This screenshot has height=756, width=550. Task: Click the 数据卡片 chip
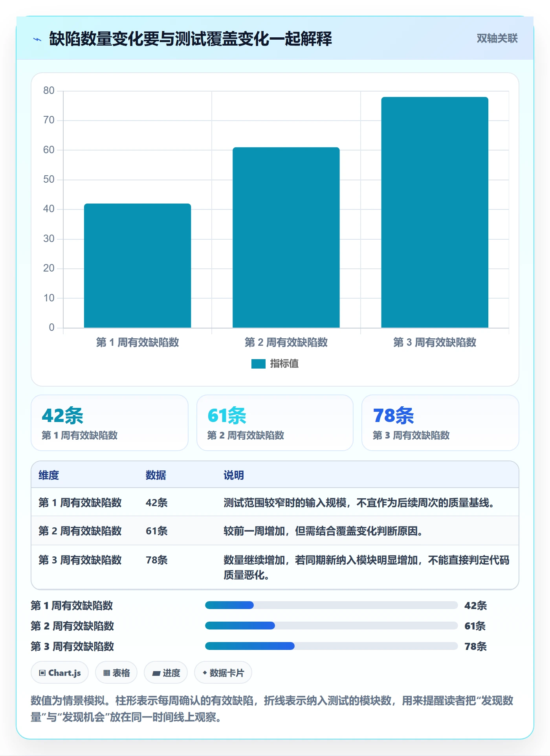tap(223, 673)
